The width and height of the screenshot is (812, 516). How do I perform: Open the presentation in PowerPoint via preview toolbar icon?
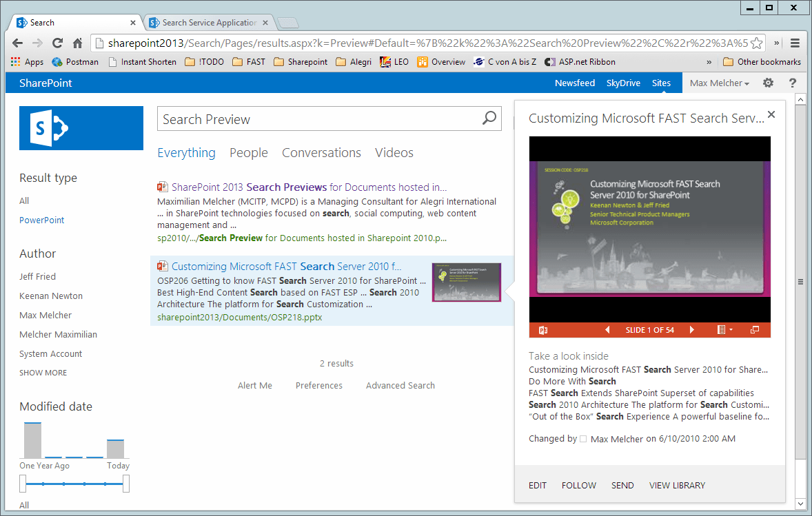pos(541,329)
